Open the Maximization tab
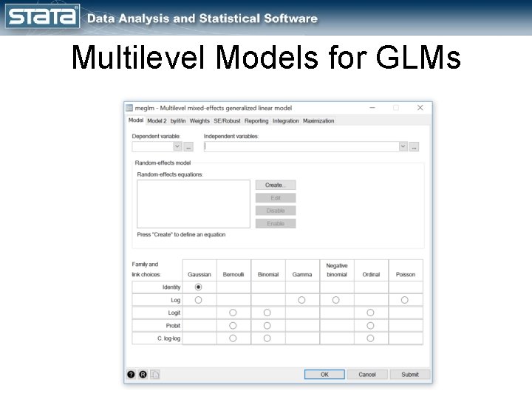 click(318, 120)
